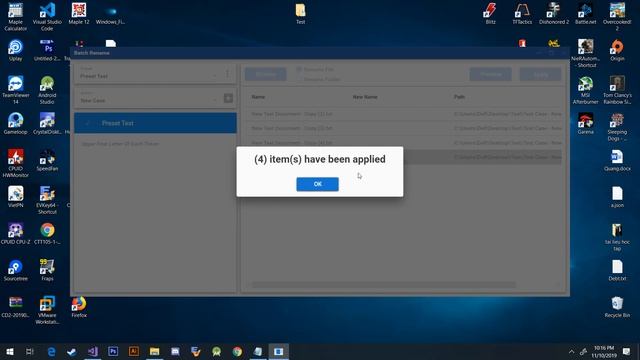Select the a.json file on desktop
The height and width of the screenshot is (360, 640).
[617, 197]
